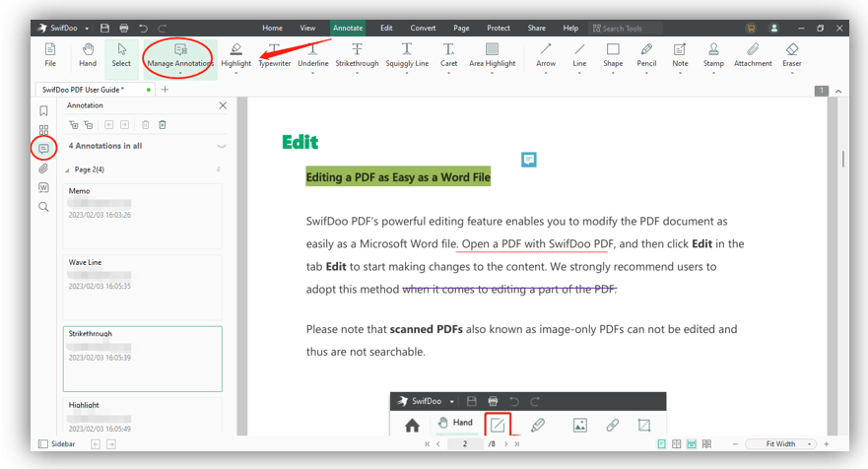Undo the last action
Screen dimensions: 868x469
click(x=144, y=29)
